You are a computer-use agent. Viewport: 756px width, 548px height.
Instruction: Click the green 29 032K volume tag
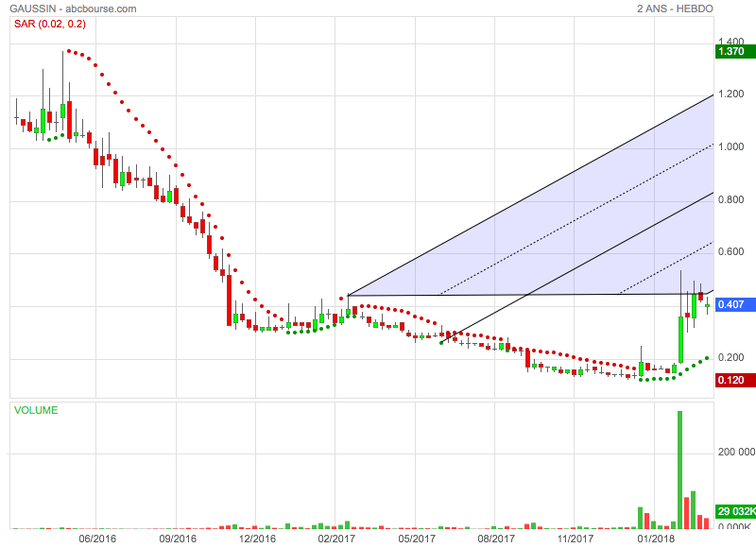735,511
